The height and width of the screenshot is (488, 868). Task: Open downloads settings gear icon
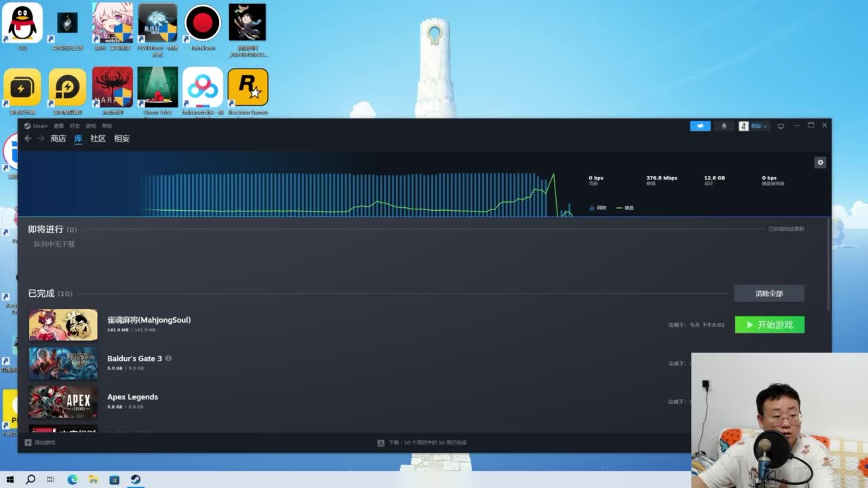(x=820, y=163)
